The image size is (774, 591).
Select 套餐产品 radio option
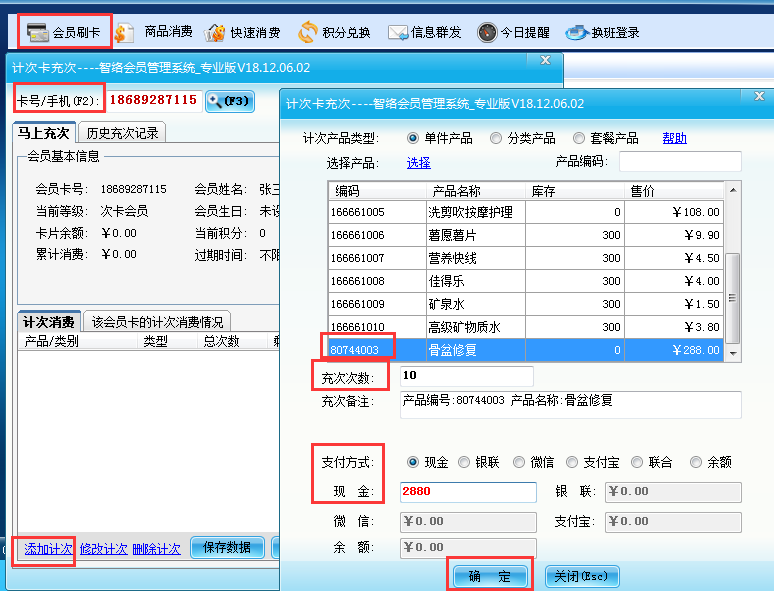point(579,138)
